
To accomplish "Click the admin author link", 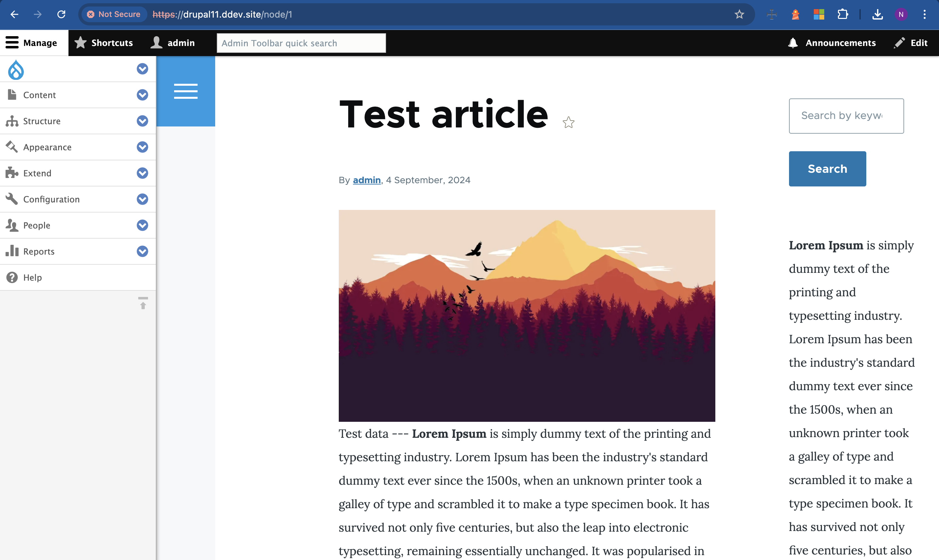I will coord(366,180).
